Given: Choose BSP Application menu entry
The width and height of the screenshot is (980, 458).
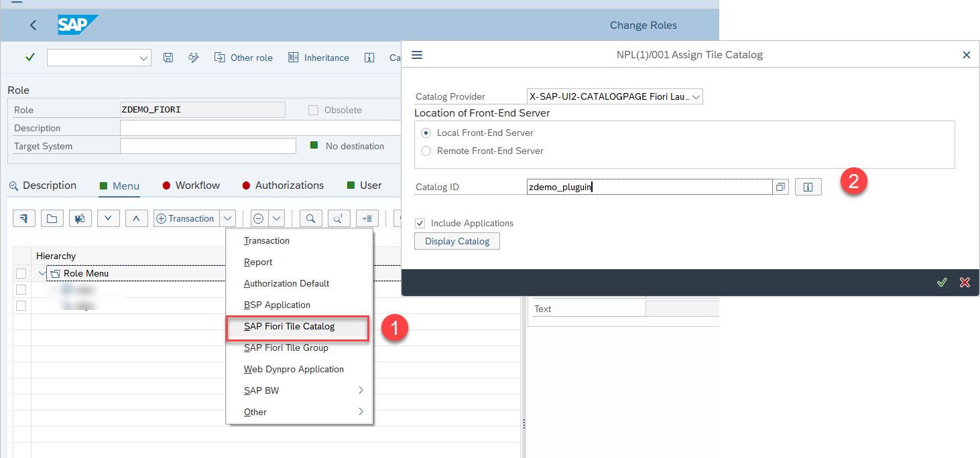Looking at the screenshot, I should pyautogui.click(x=278, y=305).
